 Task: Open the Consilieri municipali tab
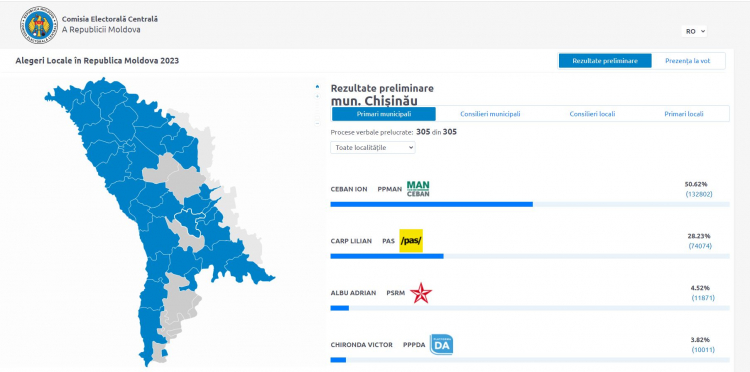[490, 114]
